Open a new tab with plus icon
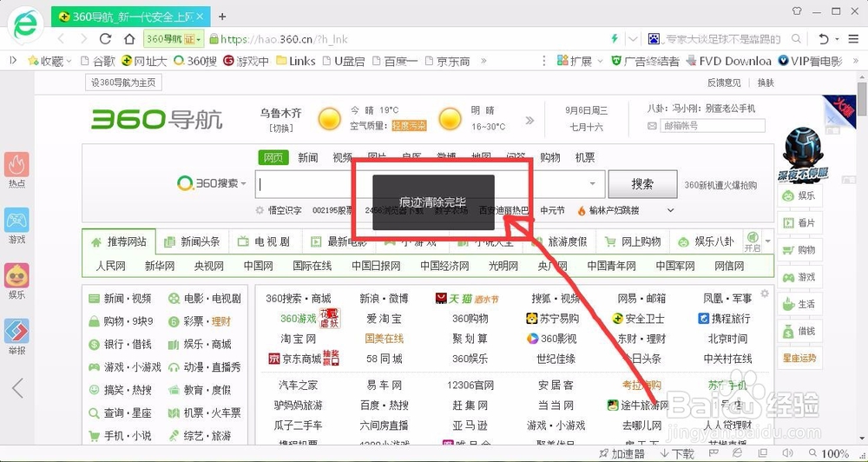Viewport: 868px width, 462px height. pos(222,16)
